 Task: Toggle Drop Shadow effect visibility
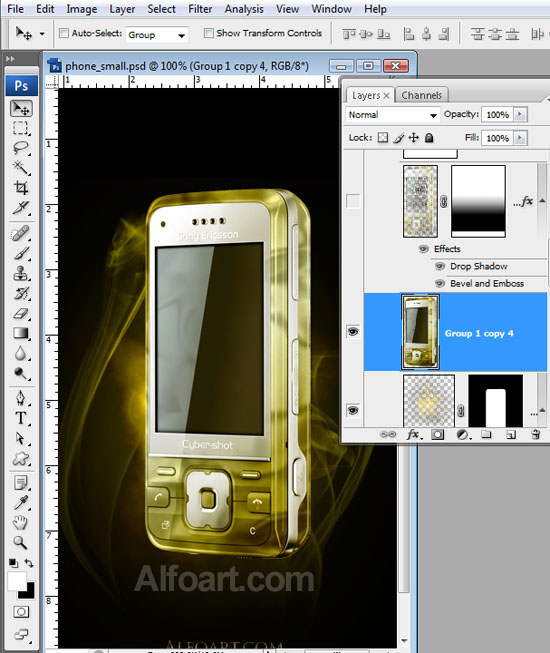click(440, 266)
